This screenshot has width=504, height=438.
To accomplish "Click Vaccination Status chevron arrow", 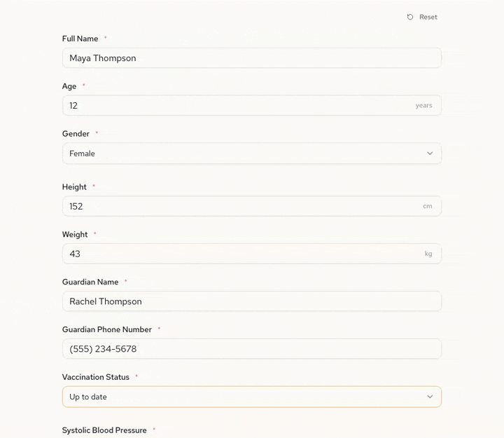I will tap(430, 397).
